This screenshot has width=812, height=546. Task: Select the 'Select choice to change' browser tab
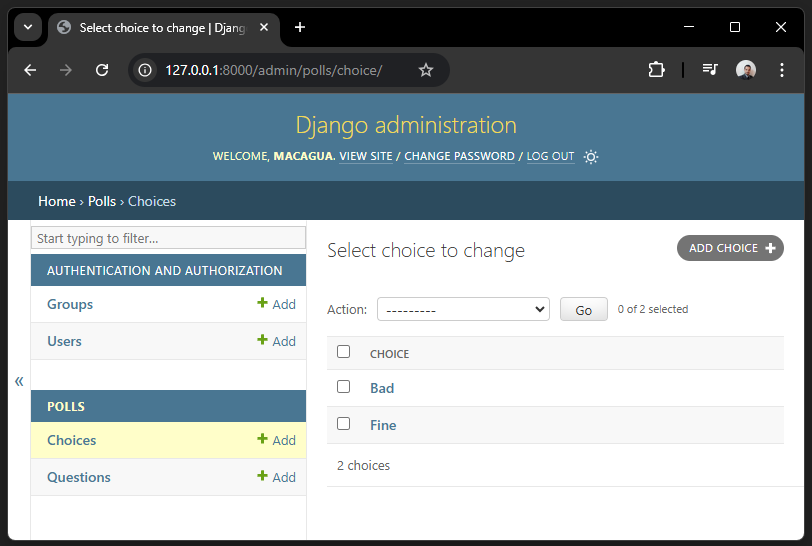coord(162,27)
